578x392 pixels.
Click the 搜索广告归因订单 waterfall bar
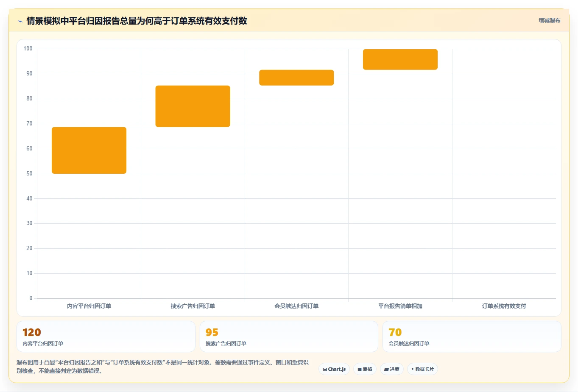(x=193, y=106)
